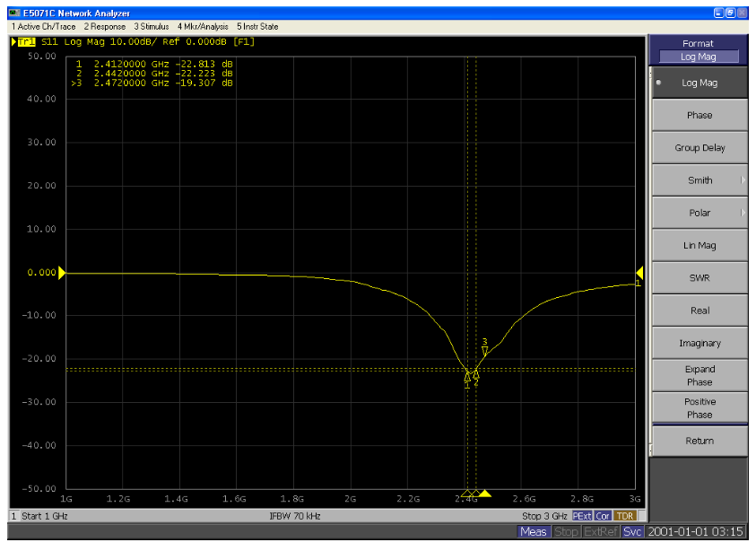Switch format to SWR

(700, 278)
